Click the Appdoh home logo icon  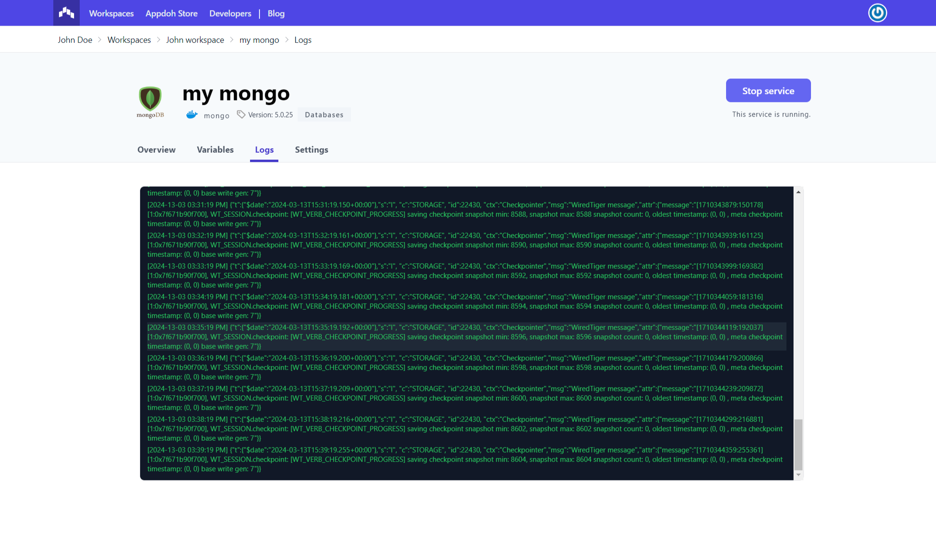(67, 13)
